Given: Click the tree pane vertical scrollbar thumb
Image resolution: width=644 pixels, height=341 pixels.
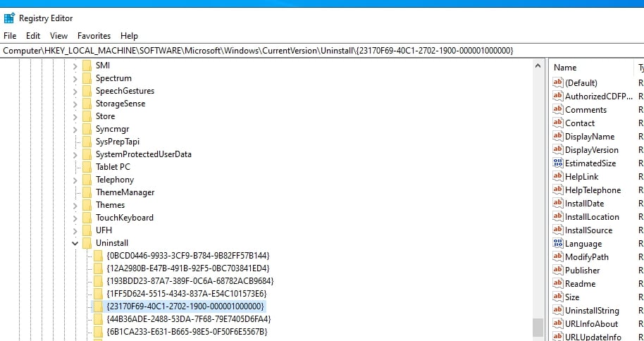Looking at the screenshot, I should pyautogui.click(x=538, y=328).
